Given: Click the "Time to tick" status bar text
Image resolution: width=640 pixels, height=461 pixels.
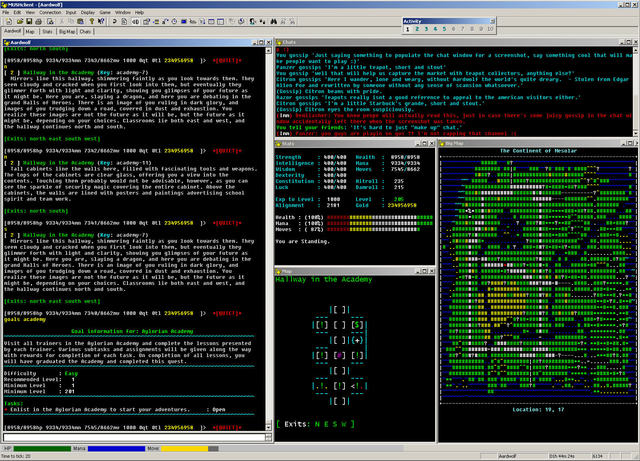Looking at the screenshot, I should pyautogui.click(x=17, y=457).
